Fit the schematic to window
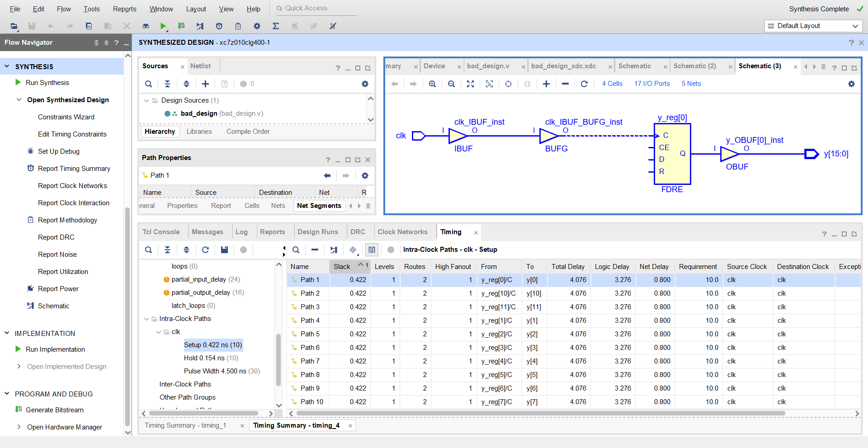The height and width of the screenshot is (448, 868). [x=470, y=84]
